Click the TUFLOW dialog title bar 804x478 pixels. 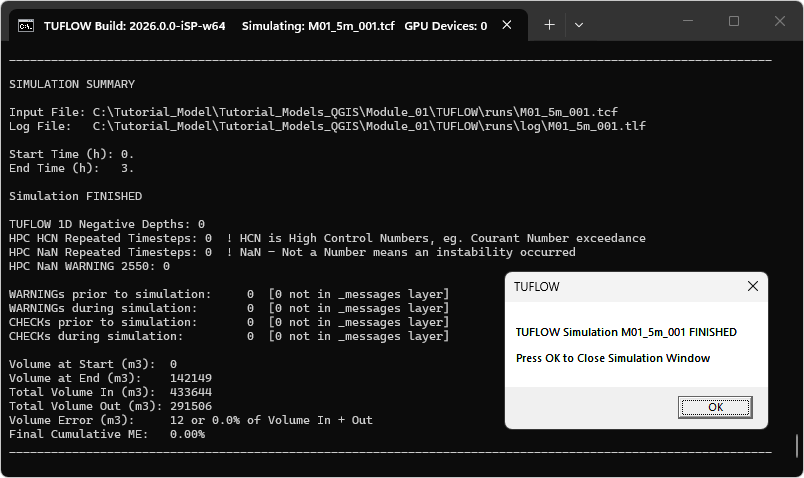pyautogui.click(x=620, y=287)
